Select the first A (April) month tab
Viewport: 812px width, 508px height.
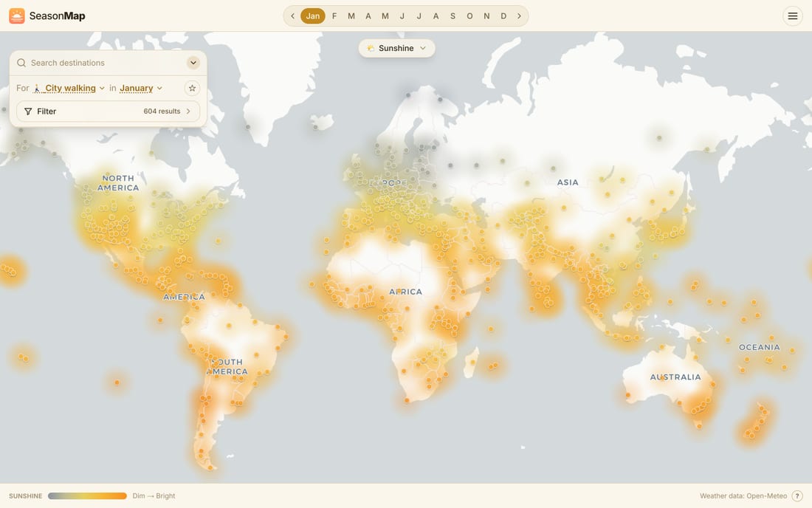click(368, 16)
